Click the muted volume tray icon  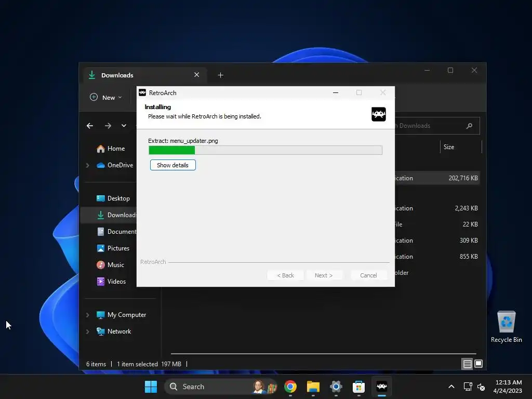click(481, 387)
